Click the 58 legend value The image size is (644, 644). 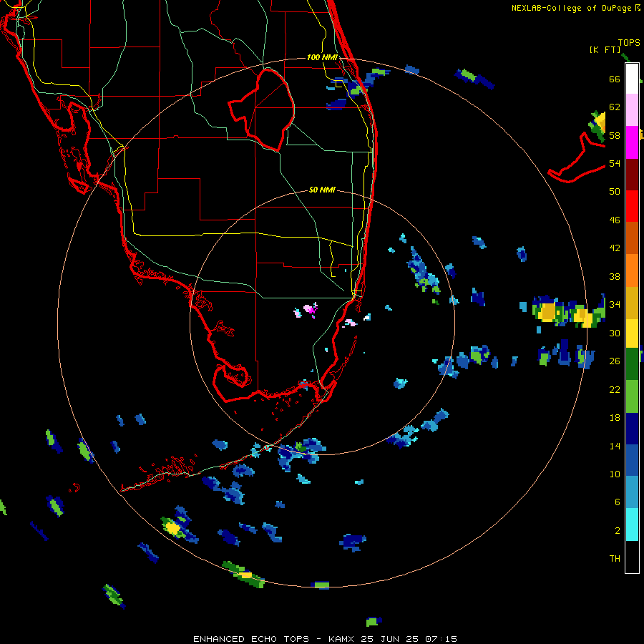pyautogui.click(x=615, y=135)
